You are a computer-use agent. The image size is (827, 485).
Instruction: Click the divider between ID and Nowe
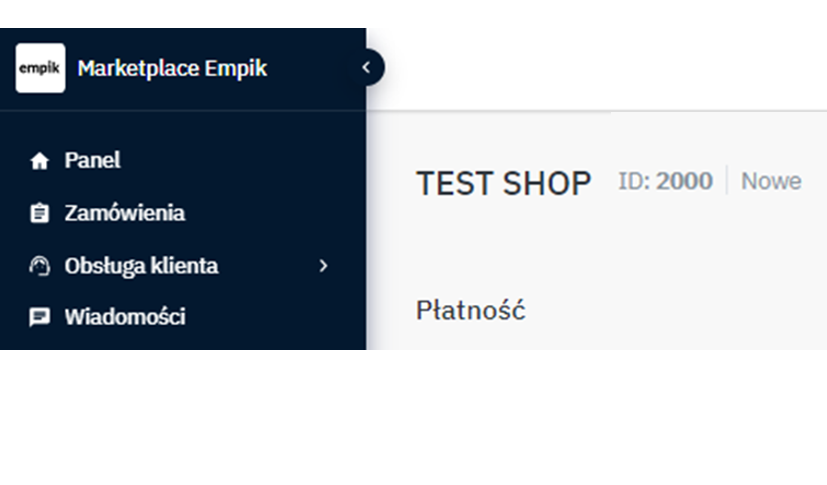point(727,181)
